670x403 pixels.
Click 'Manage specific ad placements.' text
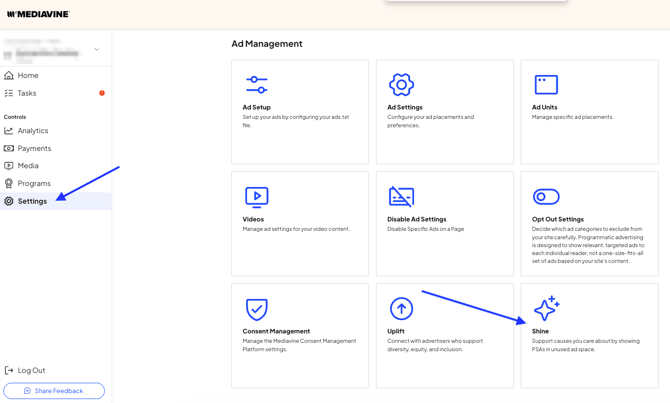tap(572, 117)
